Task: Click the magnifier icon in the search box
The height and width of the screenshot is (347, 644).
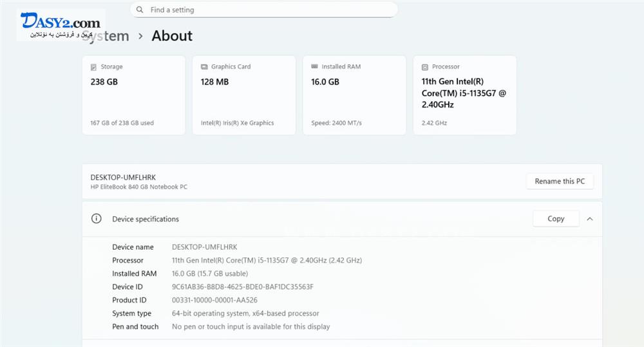Action: point(140,10)
